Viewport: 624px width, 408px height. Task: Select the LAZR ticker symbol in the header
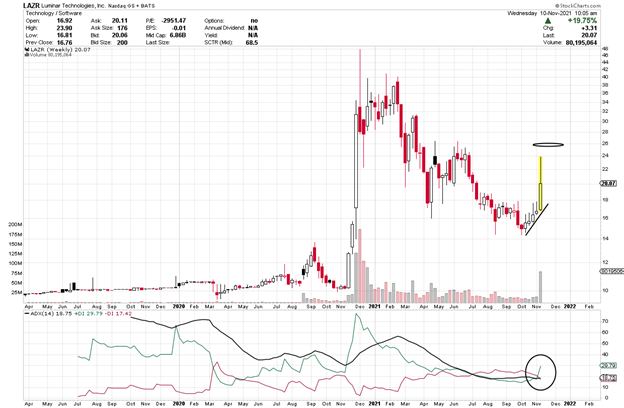31,6
